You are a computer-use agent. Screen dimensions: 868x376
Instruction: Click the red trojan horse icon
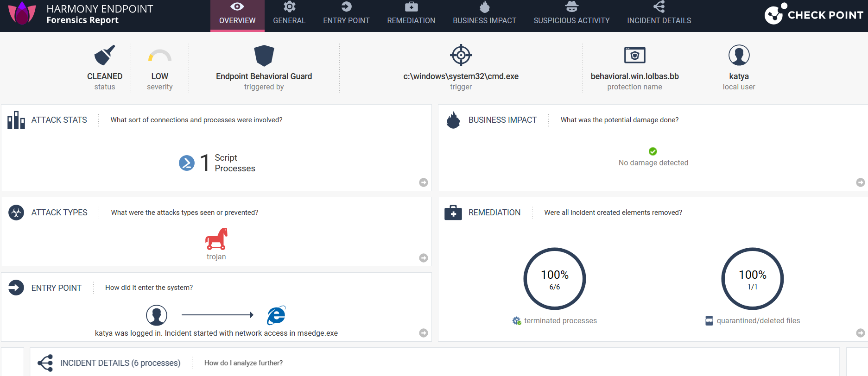(216, 239)
